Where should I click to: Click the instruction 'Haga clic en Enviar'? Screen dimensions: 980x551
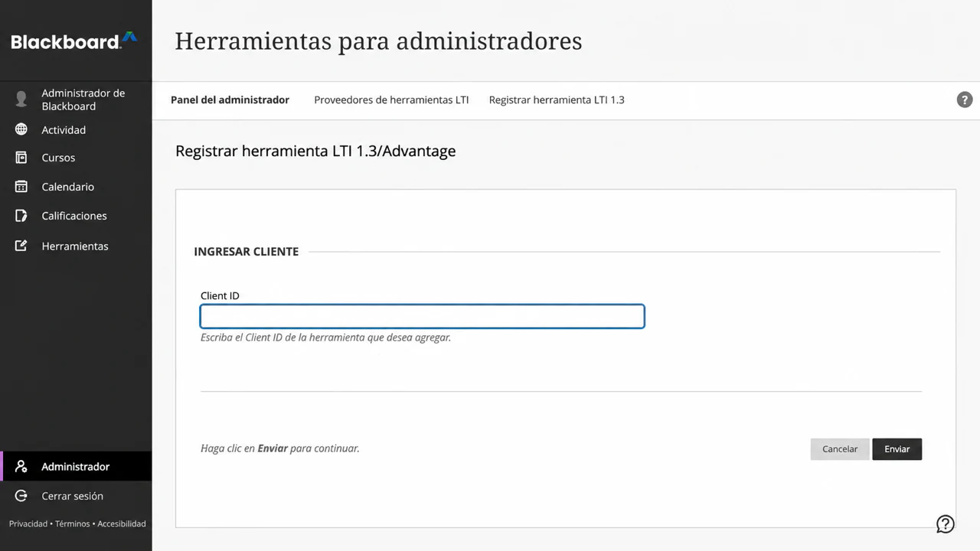(x=280, y=448)
